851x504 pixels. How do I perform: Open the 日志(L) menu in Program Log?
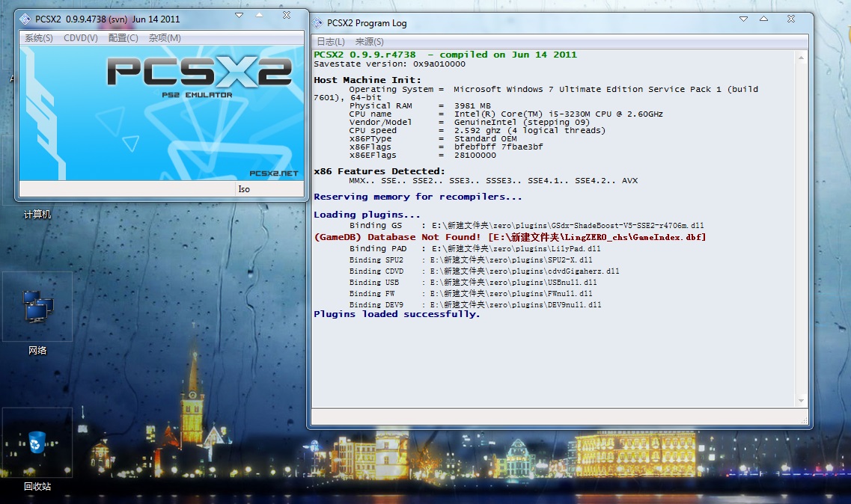(331, 42)
